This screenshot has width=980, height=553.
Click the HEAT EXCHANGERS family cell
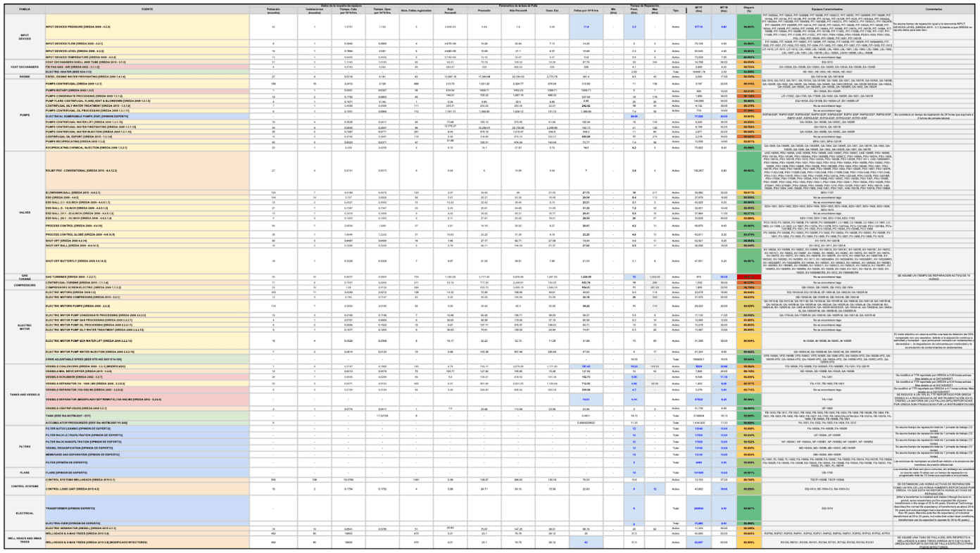point(25,67)
